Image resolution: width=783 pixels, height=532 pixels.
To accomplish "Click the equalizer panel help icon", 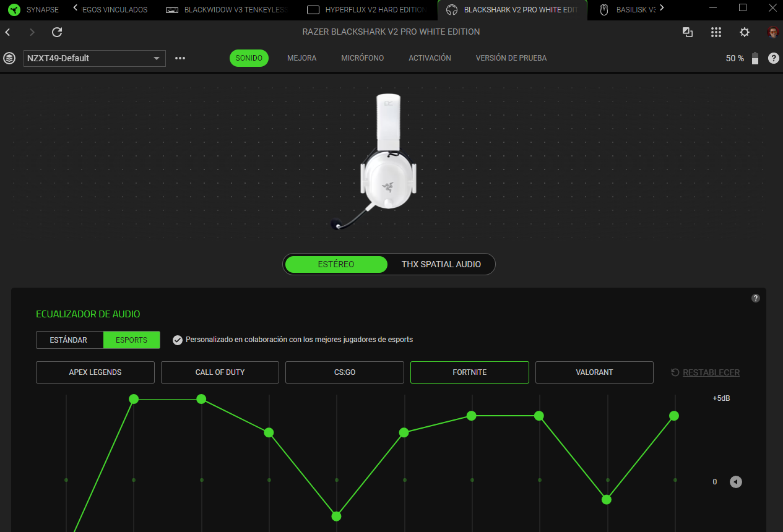I will [755, 298].
